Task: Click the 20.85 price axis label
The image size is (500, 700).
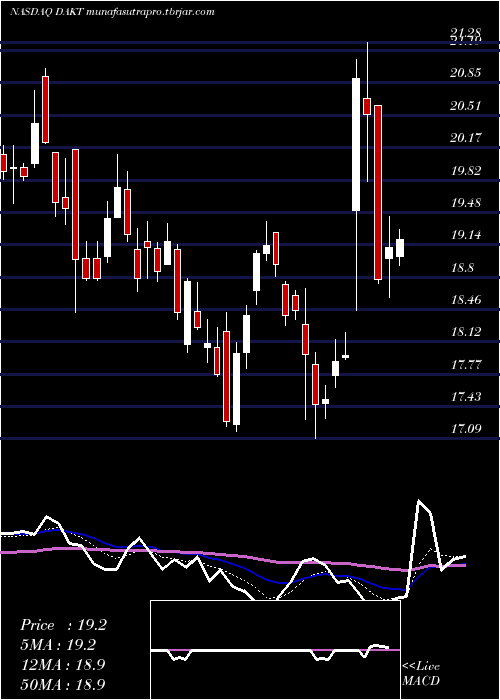Action: (466, 73)
